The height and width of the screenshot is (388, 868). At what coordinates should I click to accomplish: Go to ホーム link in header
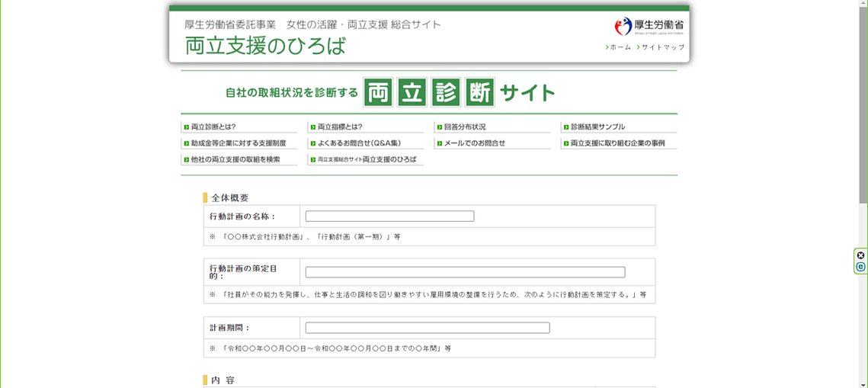(x=620, y=47)
